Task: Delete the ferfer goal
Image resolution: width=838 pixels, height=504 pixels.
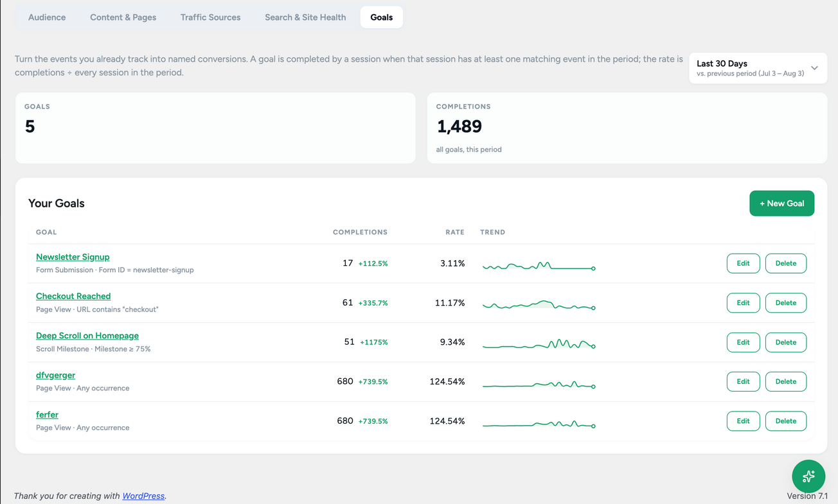Action: [x=786, y=421]
